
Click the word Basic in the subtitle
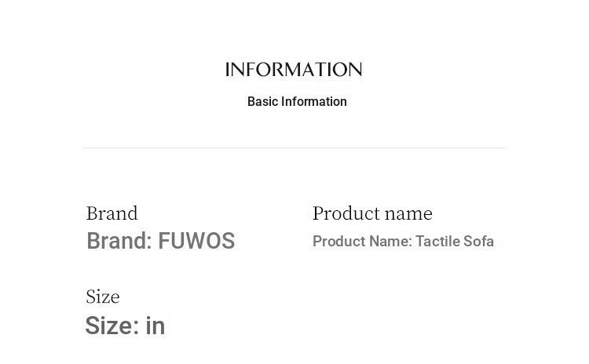(262, 102)
